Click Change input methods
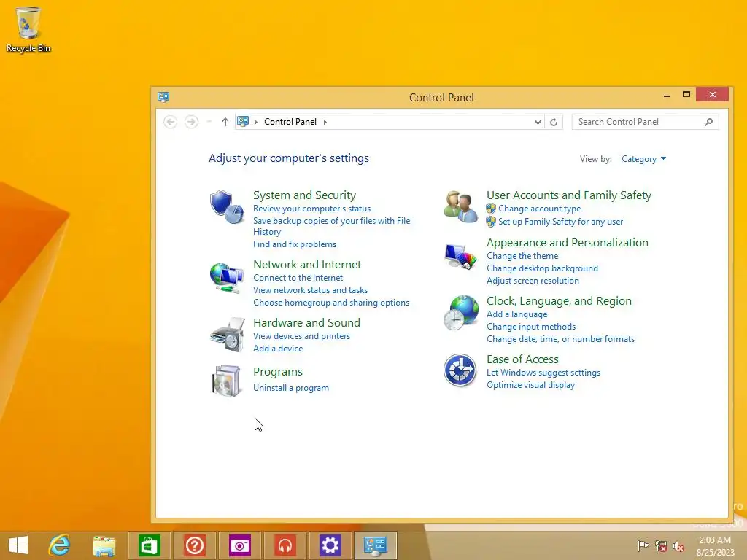 tap(531, 327)
